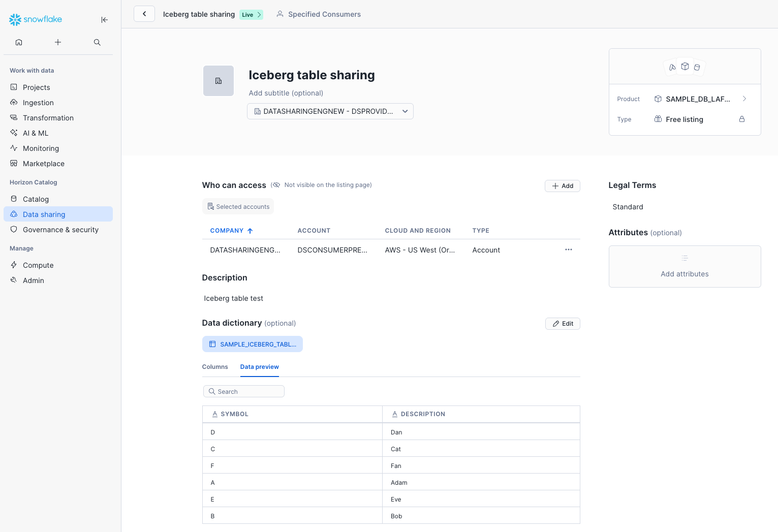Click the Snowflake logo

point(35,19)
